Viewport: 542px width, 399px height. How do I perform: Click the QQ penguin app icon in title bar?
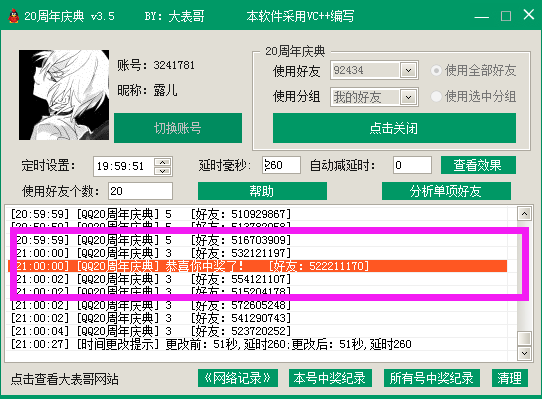click(x=13, y=16)
